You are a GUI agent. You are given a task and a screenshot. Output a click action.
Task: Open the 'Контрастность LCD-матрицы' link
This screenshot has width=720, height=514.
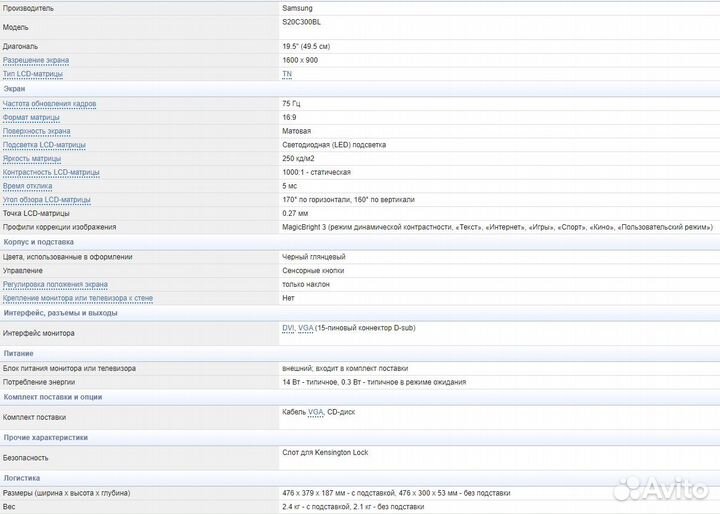[x=51, y=173]
